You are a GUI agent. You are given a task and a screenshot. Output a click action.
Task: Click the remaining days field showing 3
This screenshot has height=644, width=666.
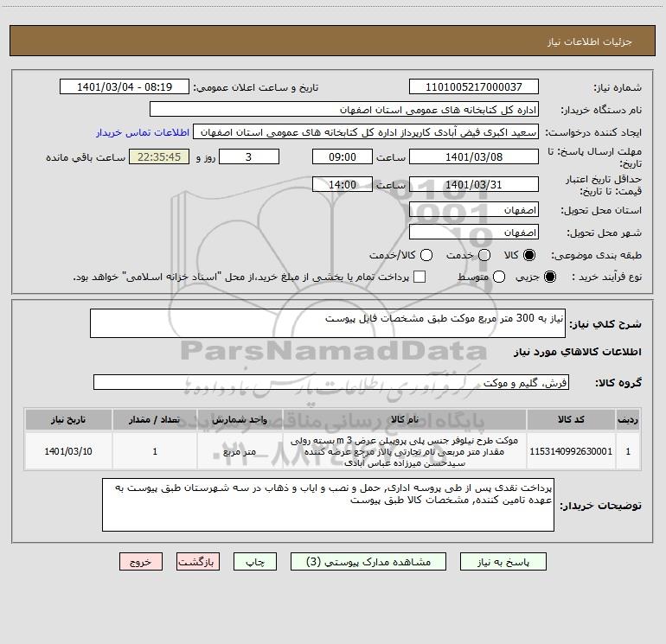(249, 156)
